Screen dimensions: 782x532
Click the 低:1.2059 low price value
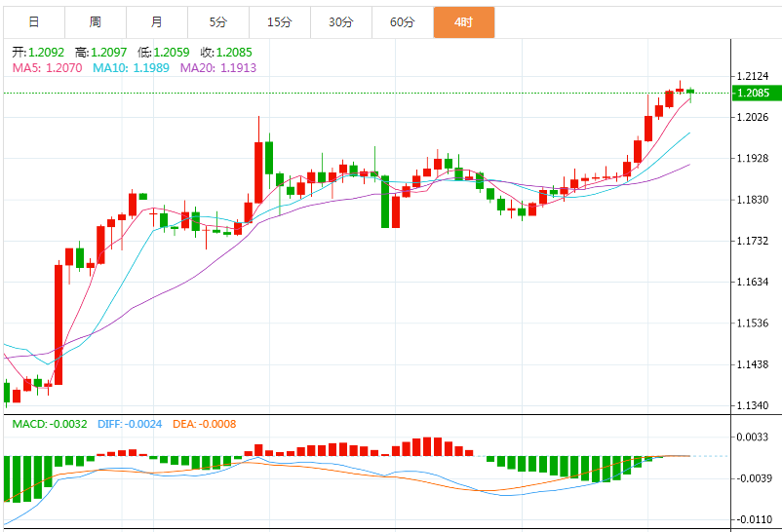point(164,52)
